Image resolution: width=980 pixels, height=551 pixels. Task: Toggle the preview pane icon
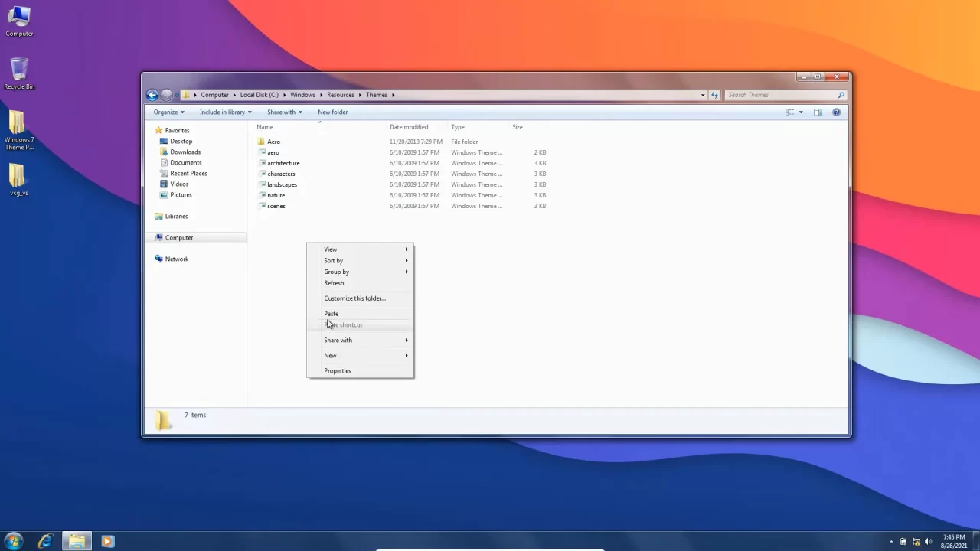818,112
